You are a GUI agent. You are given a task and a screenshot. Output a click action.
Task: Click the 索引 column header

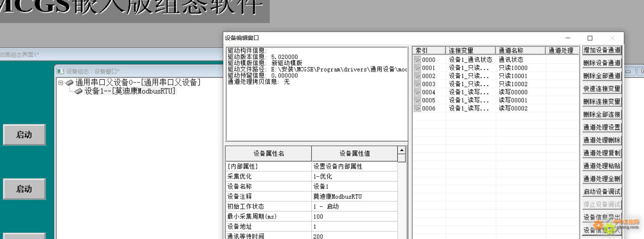pos(429,50)
